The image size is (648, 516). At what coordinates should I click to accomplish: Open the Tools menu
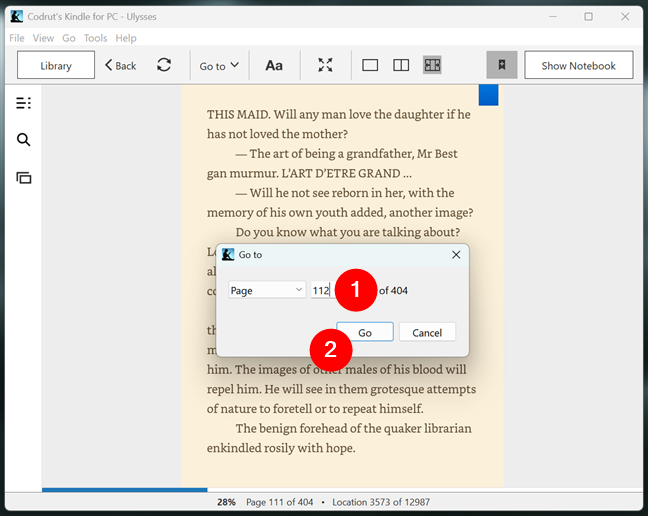95,38
